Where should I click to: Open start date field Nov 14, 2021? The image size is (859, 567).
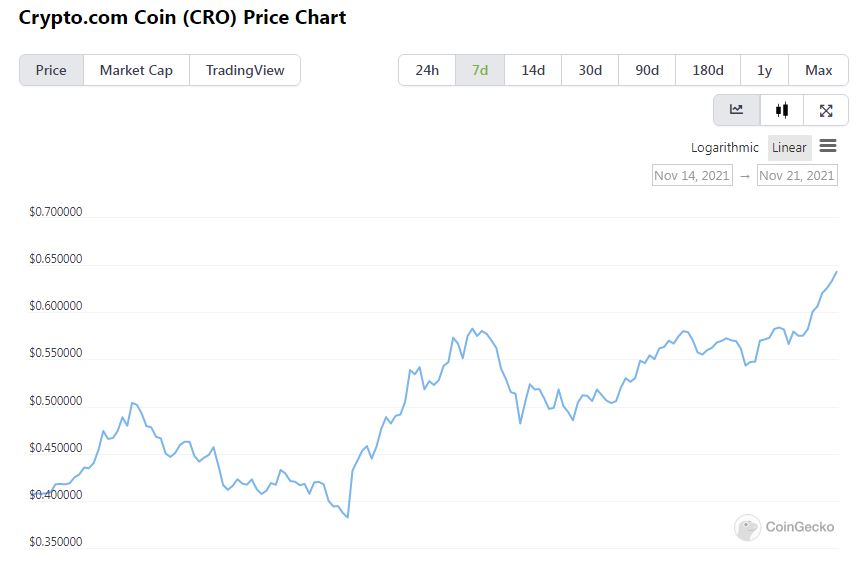692,175
